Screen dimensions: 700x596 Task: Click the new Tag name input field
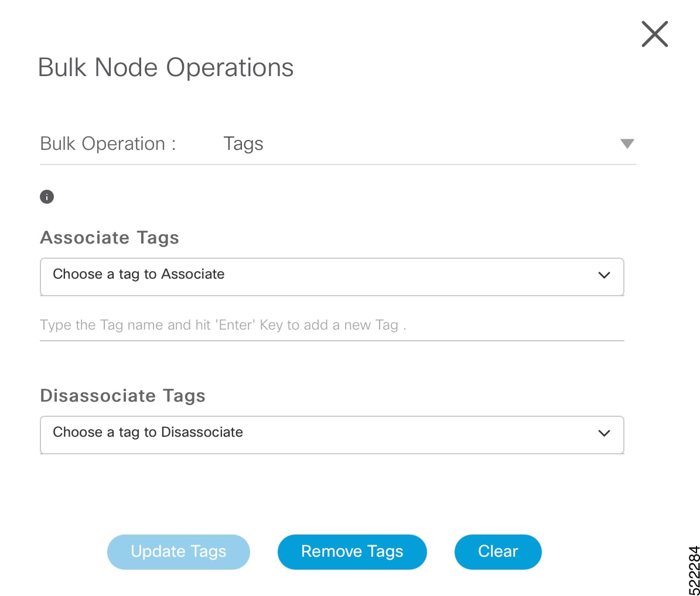point(332,325)
